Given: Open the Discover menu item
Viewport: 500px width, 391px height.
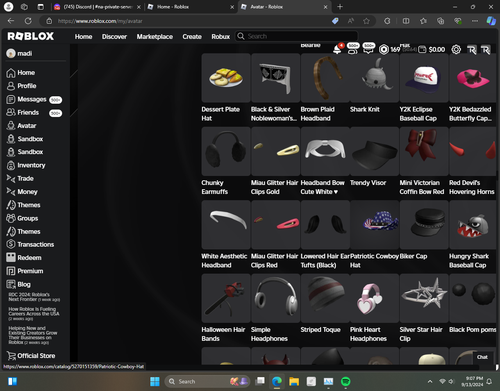Looking at the screenshot, I should (x=114, y=37).
